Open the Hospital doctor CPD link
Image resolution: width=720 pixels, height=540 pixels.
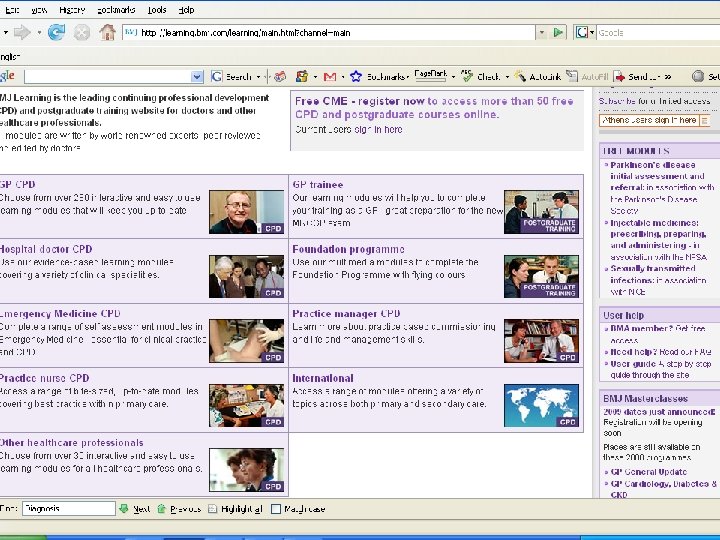pos(46,249)
